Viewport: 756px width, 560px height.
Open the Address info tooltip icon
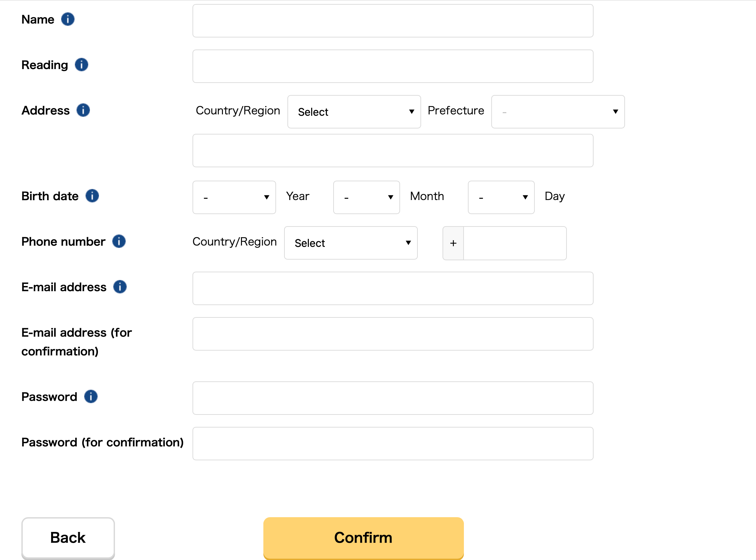coord(83,110)
